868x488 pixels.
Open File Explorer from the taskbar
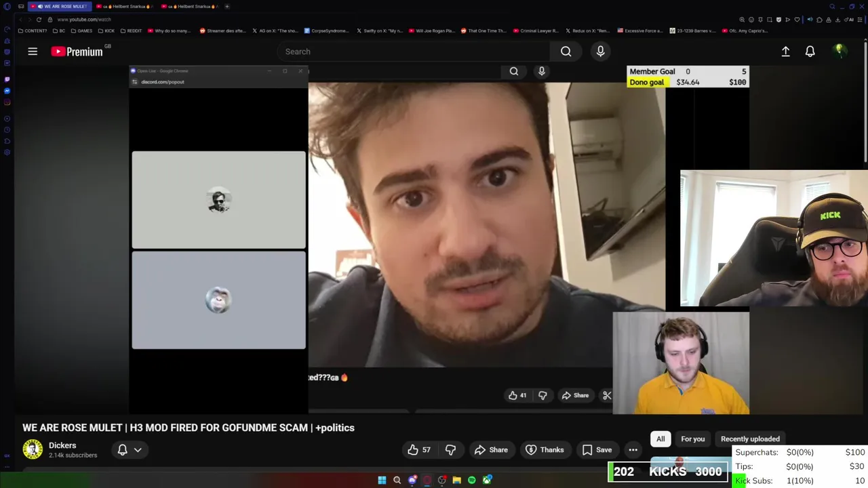[x=456, y=480]
